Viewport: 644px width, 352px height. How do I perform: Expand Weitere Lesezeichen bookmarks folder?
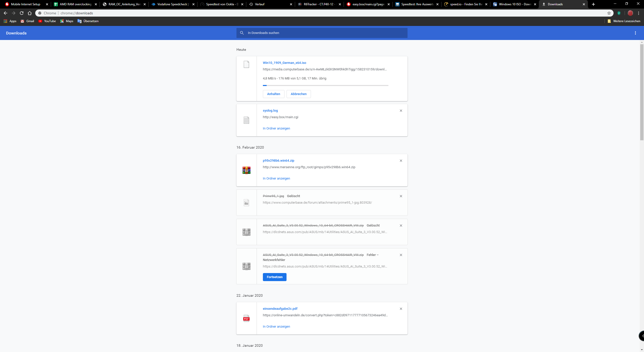[624, 21]
